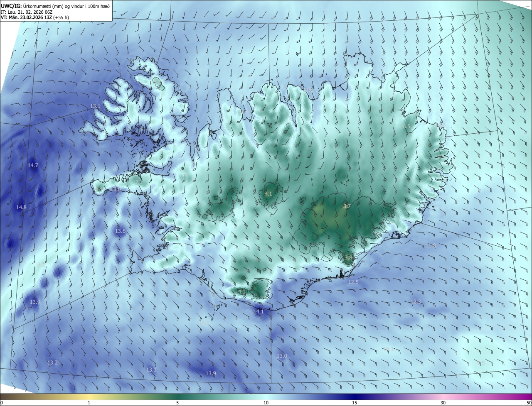Click the 13.6 value label on the map
The width and height of the screenshot is (532, 406).
click(120, 231)
